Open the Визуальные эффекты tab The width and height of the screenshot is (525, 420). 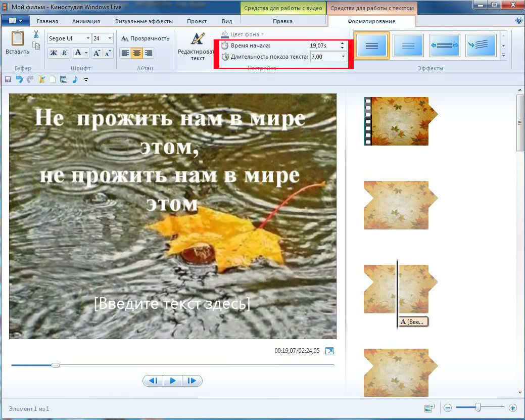pos(144,21)
